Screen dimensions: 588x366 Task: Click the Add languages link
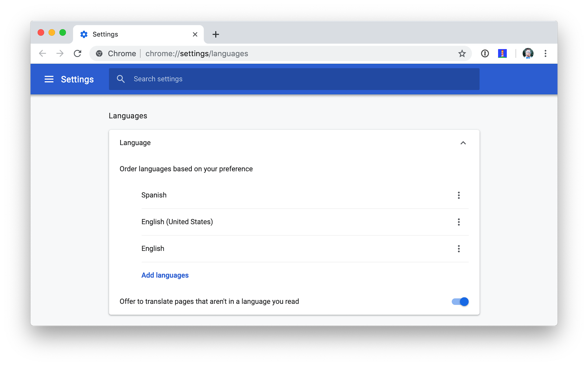point(165,275)
